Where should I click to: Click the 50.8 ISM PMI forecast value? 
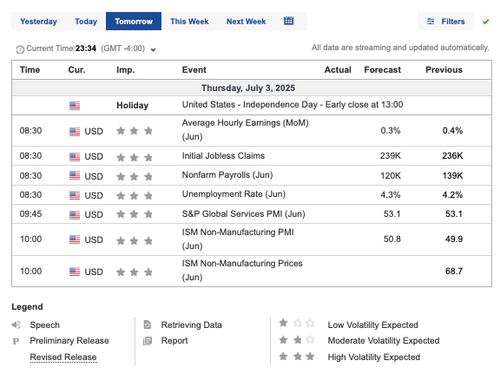click(x=392, y=239)
